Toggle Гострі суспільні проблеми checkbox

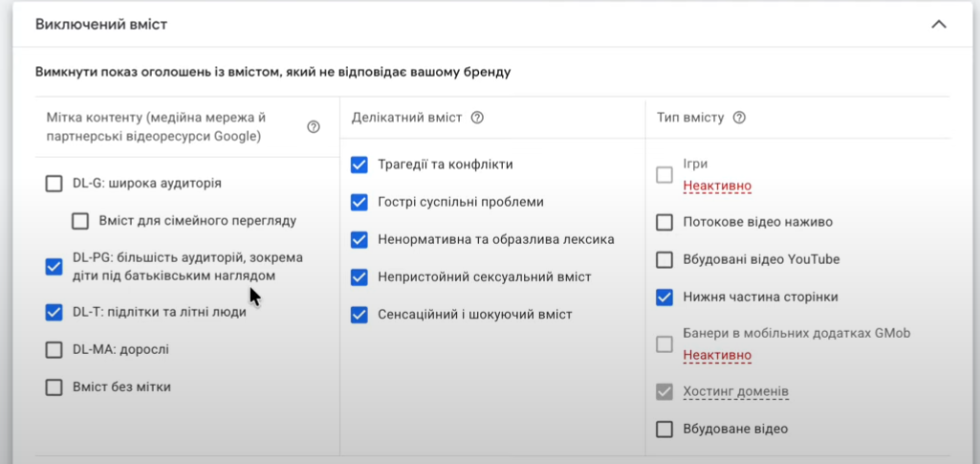pos(359,202)
